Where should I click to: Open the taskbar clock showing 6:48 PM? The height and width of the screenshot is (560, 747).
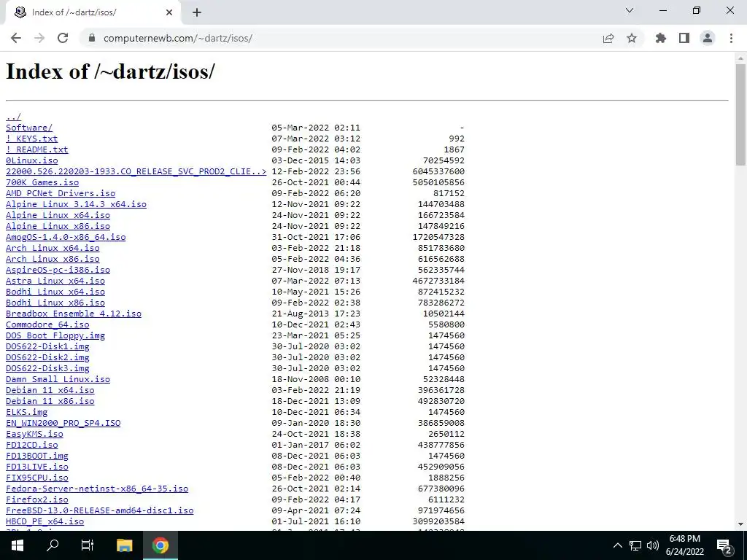[684, 545]
